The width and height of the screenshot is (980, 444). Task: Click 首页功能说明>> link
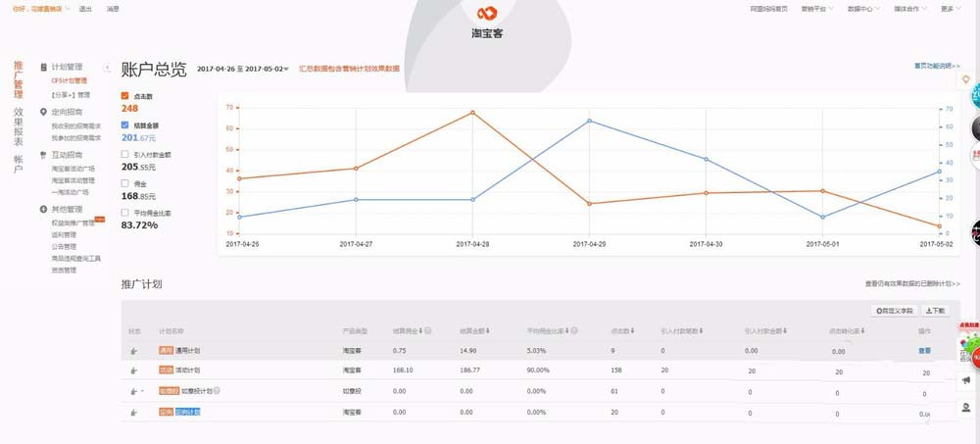[937, 65]
